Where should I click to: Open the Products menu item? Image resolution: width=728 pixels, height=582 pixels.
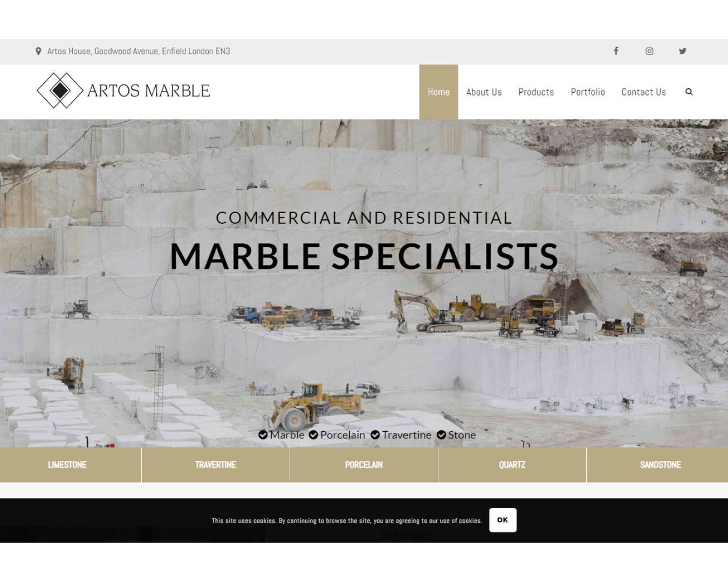[536, 92]
